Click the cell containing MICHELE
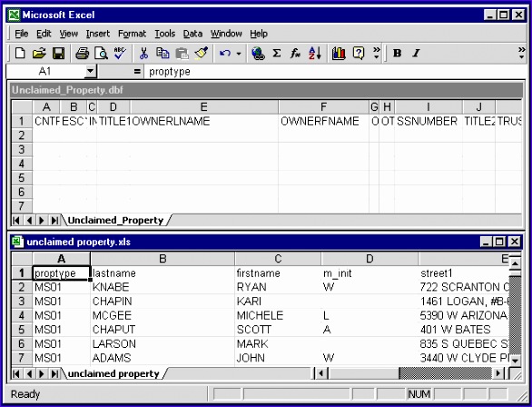The width and height of the screenshot is (532, 407). pos(278,315)
